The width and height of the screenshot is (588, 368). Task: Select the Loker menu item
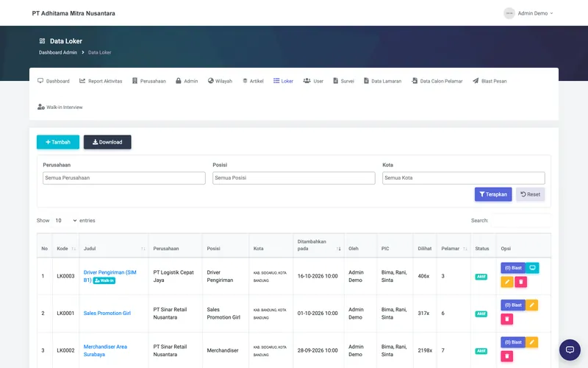(x=283, y=81)
